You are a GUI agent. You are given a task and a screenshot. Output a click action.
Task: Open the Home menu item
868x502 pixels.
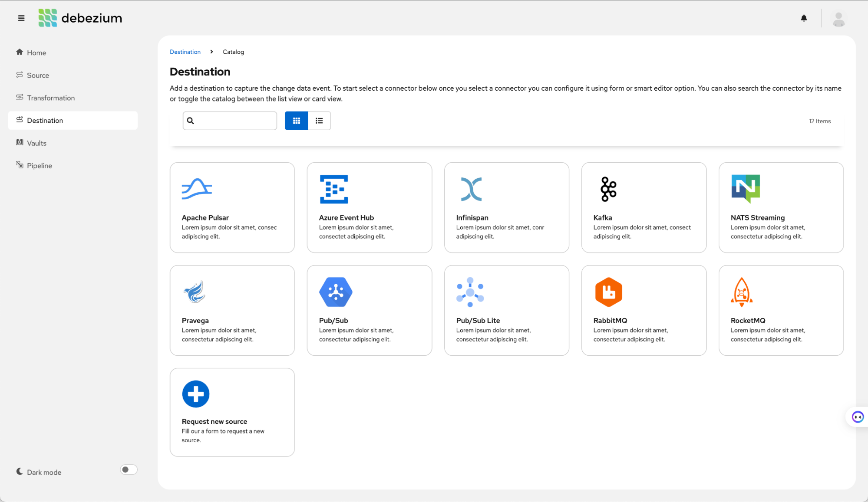pyautogui.click(x=36, y=52)
